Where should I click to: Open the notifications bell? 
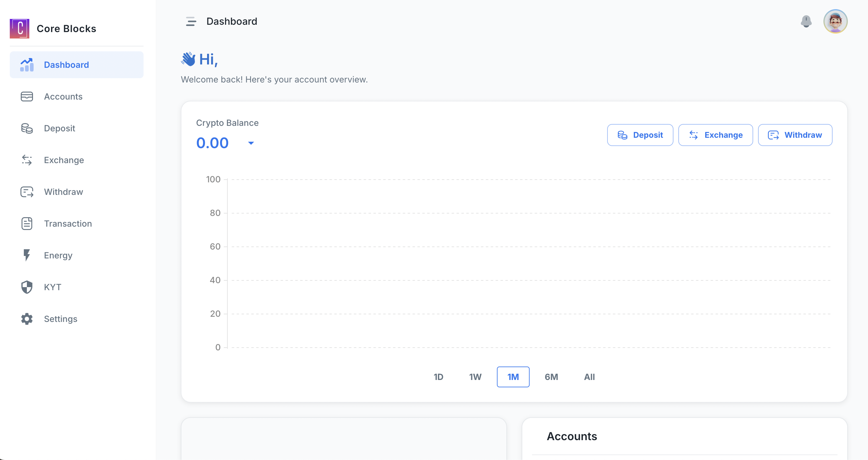tap(806, 22)
